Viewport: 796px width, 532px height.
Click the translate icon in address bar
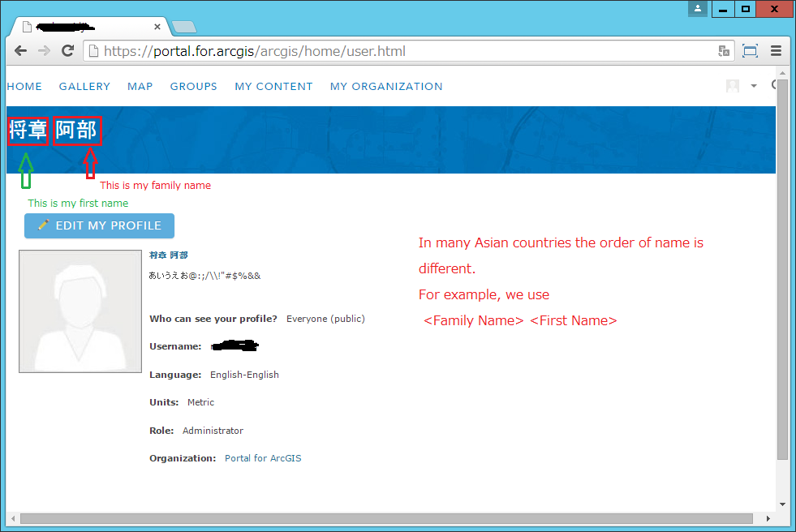pyautogui.click(x=724, y=51)
